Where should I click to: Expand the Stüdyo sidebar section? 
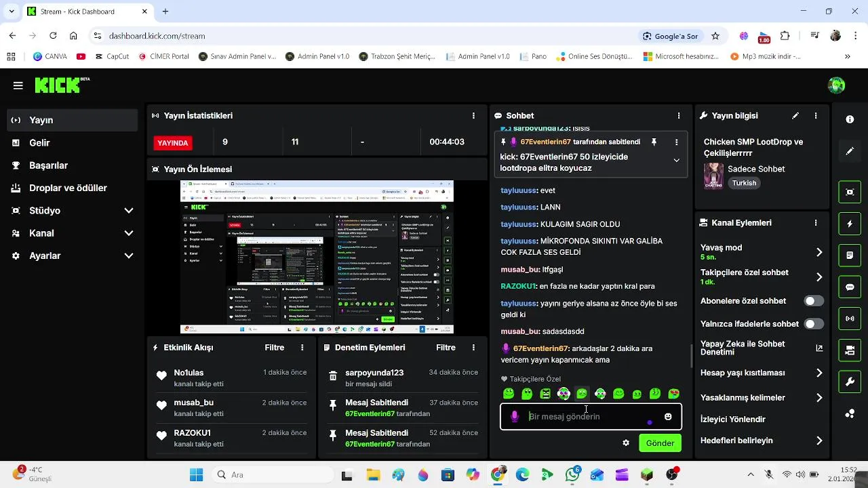[129, 211]
